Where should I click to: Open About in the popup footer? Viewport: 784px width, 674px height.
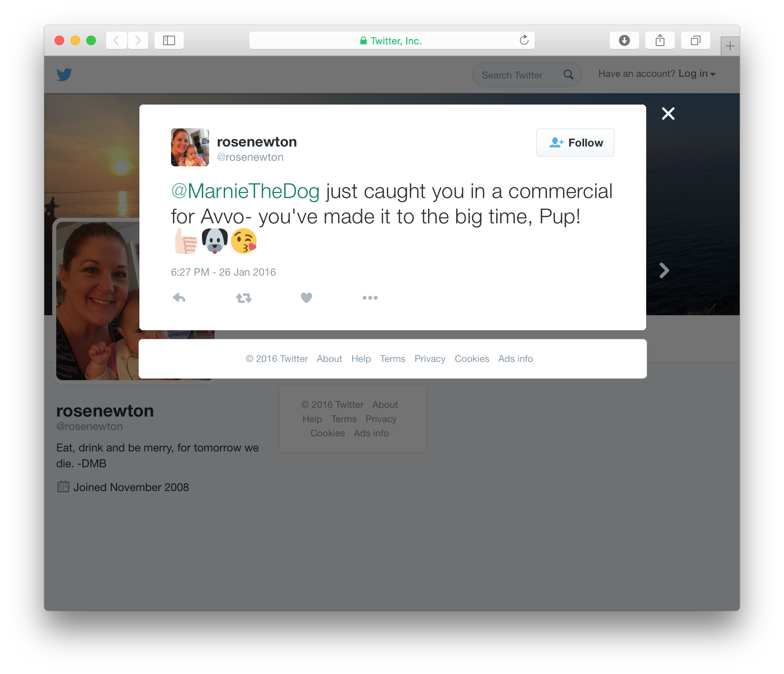[329, 359]
